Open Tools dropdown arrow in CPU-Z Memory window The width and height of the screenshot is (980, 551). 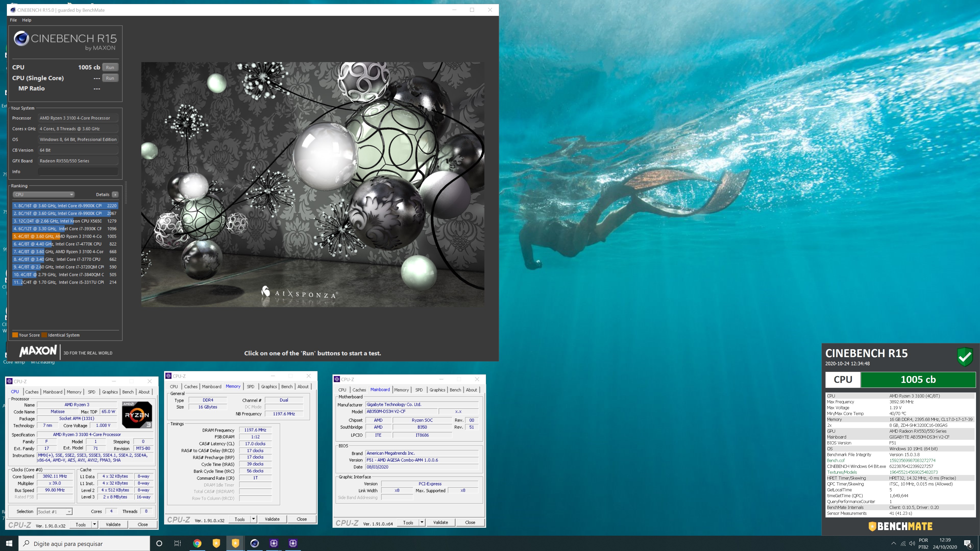point(253,519)
